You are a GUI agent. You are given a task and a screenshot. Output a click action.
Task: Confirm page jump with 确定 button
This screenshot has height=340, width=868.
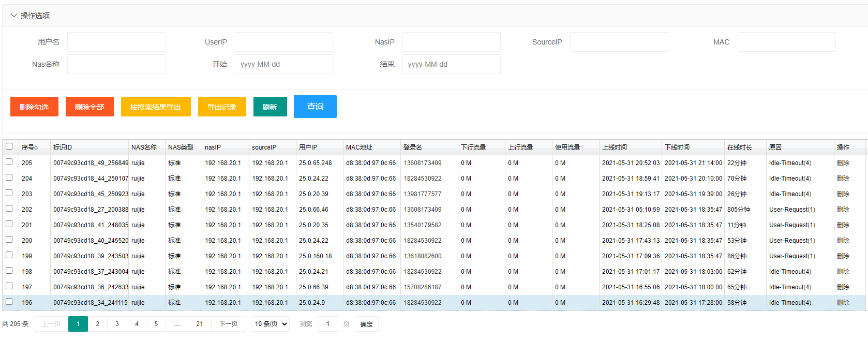367,324
